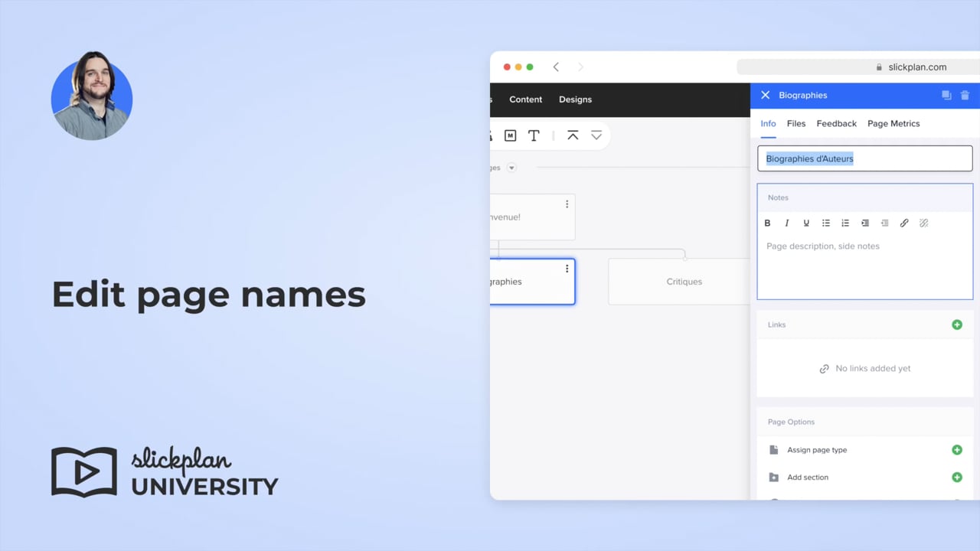980x551 pixels.
Task: Click the M markdown box toolbar icon
Action: pos(510,135)
